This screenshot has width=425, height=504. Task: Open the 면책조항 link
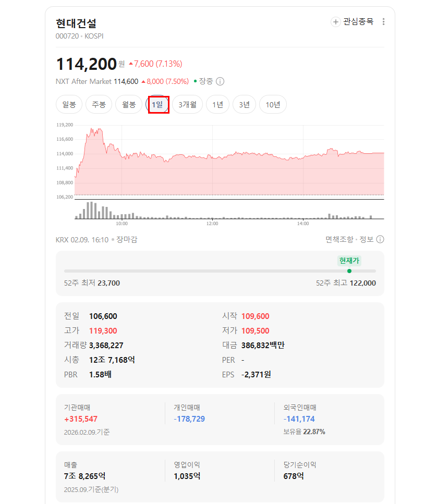(x=339, y=239)
